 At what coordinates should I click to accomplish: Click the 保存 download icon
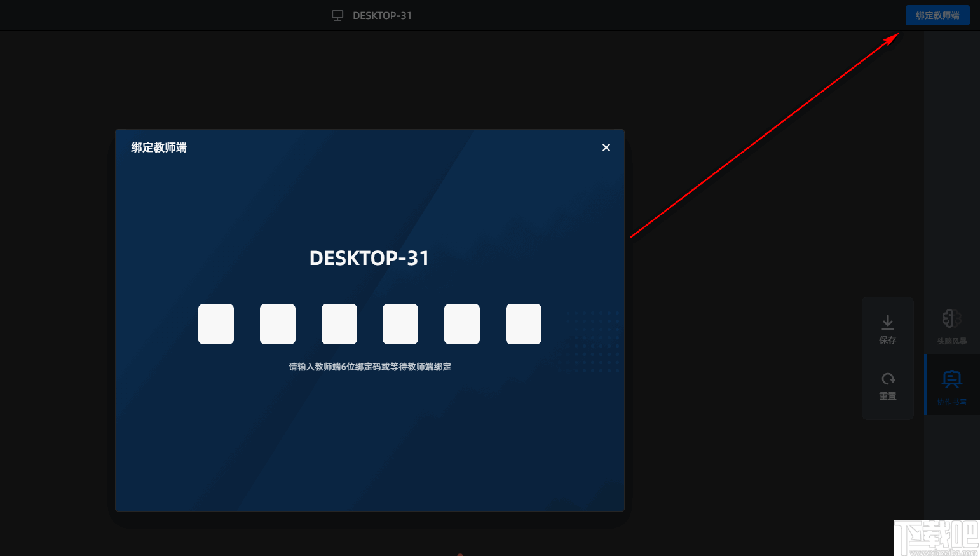tap(888, 322)
